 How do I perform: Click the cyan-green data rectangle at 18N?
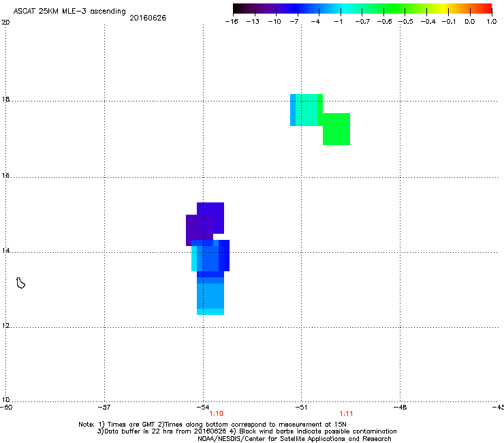[306, 110]
